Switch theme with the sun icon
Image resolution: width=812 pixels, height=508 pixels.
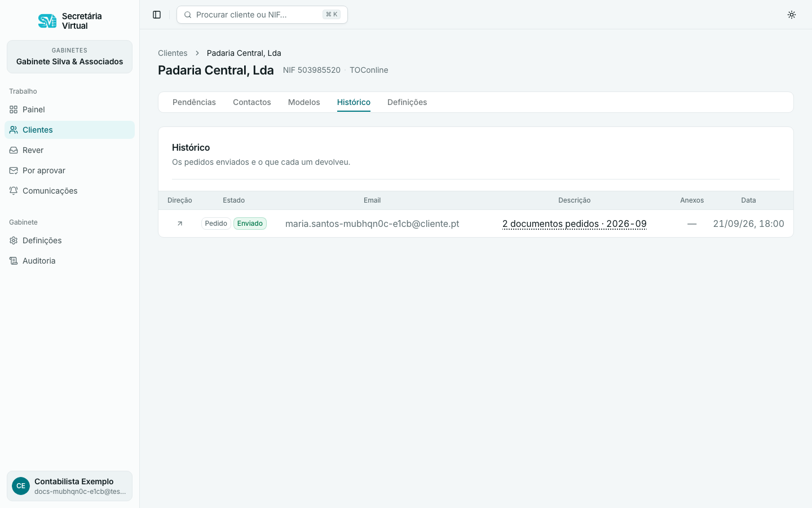coord(792,15)
